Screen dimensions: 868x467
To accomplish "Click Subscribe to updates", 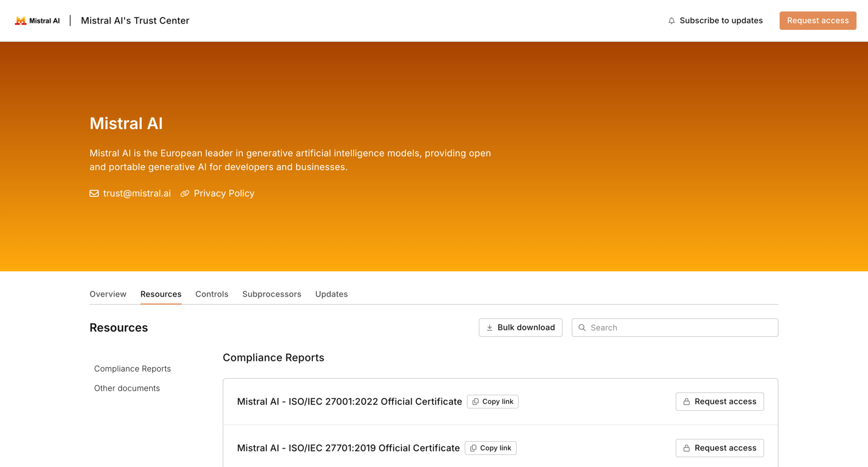I will pyautogui.click(x=715, y=21).
